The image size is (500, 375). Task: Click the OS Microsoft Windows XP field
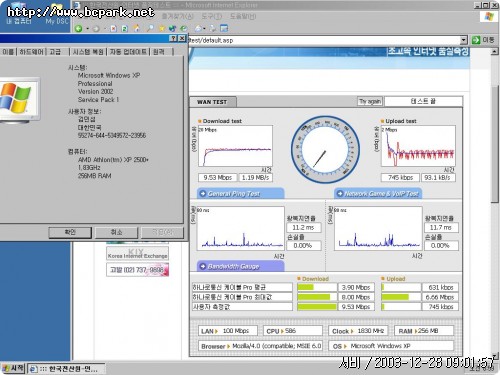[391, 346]
